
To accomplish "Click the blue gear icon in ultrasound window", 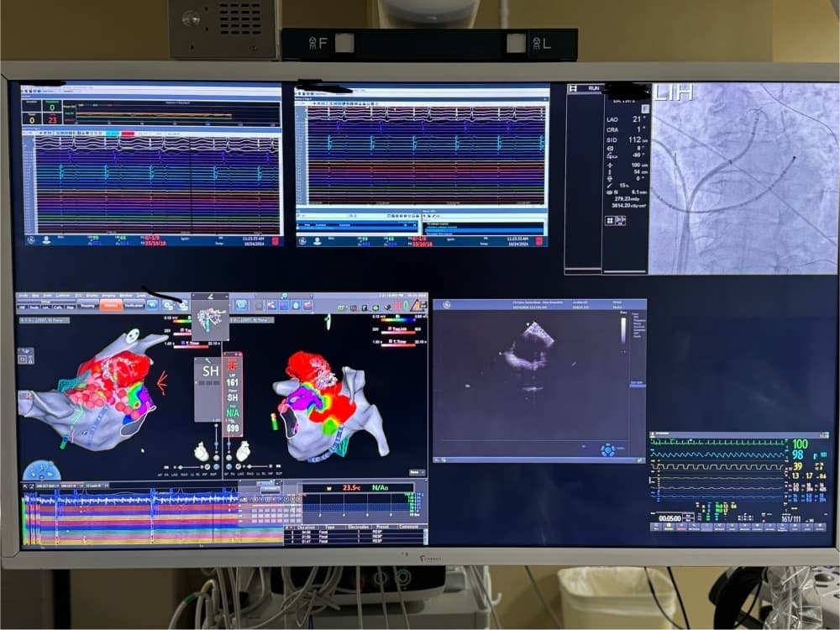I will [607, 450].
